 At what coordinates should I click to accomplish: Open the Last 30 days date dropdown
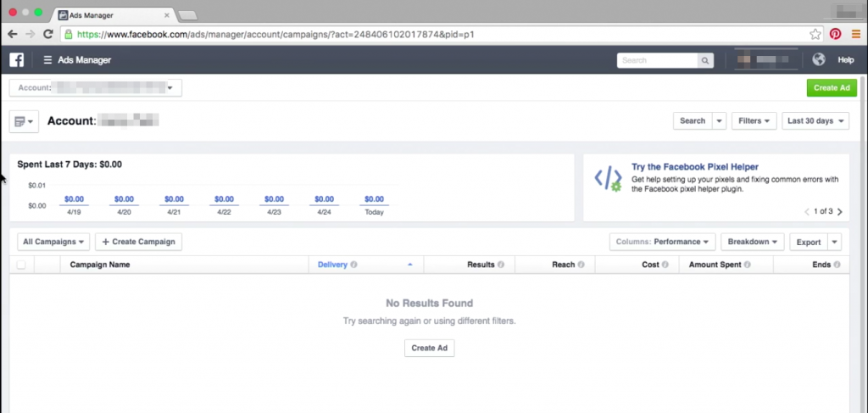[x=815, y=120]
